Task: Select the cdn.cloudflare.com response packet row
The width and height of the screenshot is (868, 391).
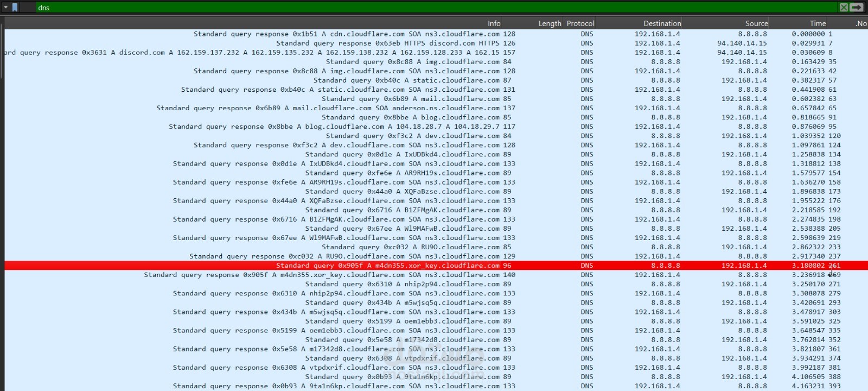Action: coord(436,34)
